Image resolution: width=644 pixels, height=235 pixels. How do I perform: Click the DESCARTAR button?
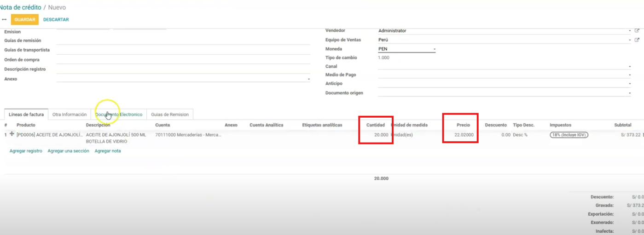click(x=56, y=20)
